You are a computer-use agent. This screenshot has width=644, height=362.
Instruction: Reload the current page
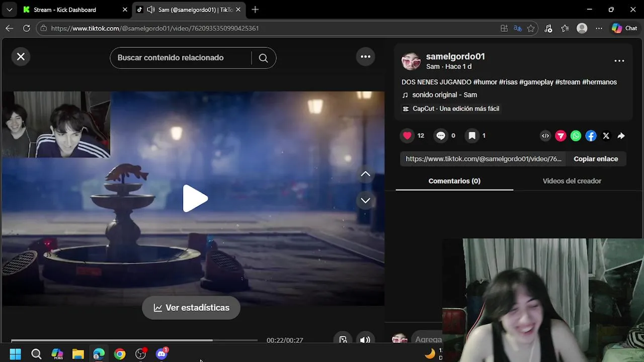pos(27,28)
